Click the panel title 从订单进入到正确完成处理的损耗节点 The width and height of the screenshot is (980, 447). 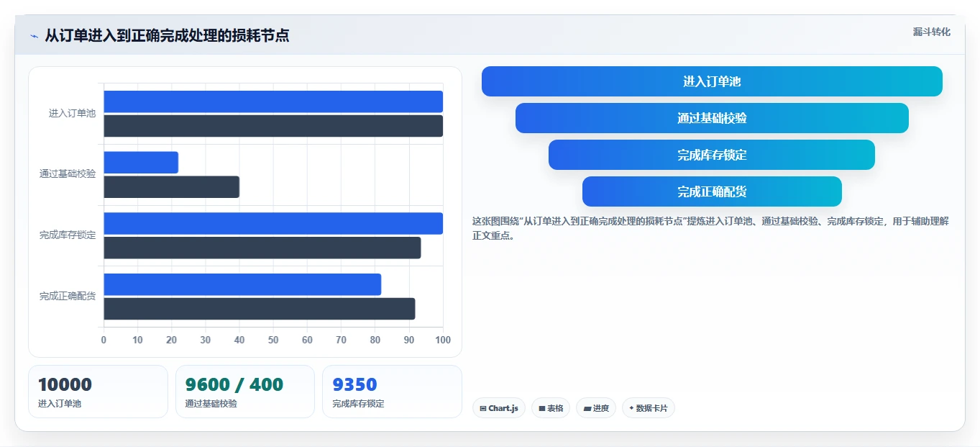167,35
